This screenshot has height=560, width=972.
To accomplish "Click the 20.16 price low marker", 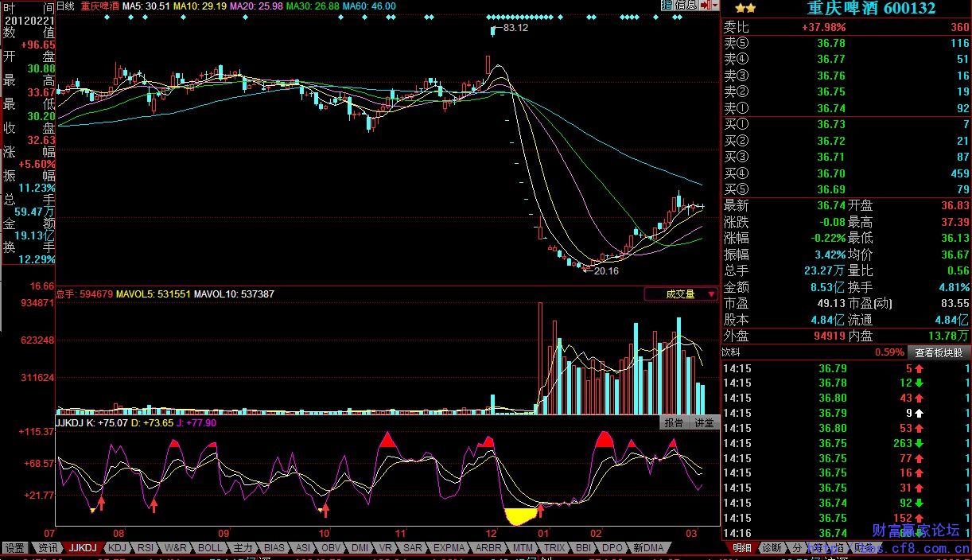I will 605,270.
